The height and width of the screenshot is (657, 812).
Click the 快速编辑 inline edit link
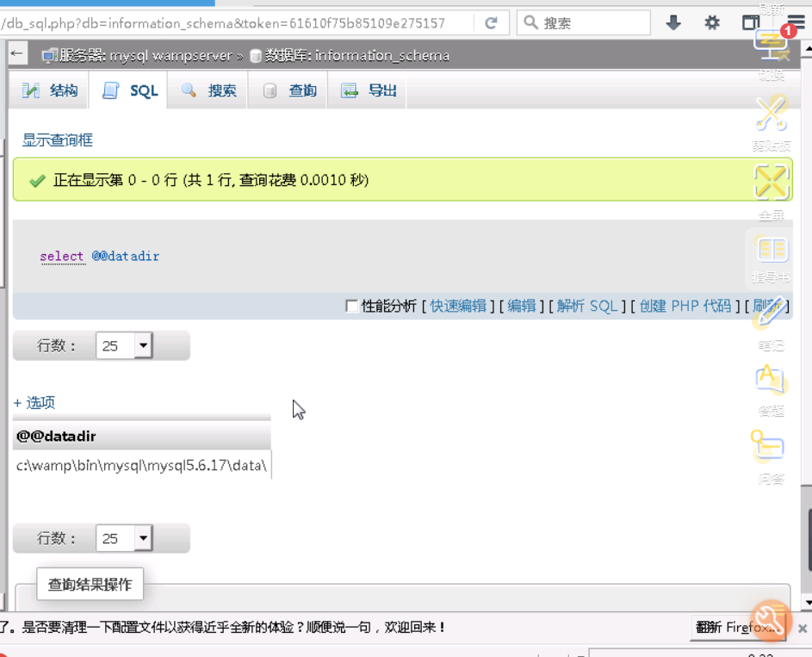pos(458,306)
